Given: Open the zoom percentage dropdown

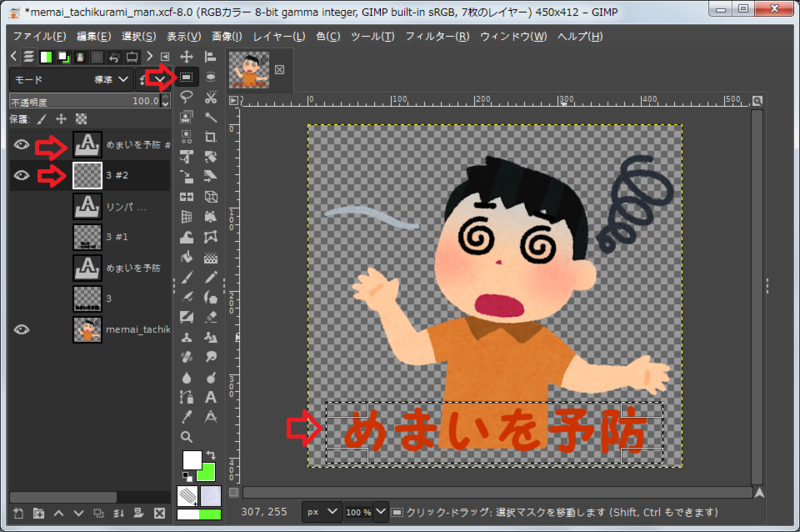Looking at the screenshot, I should click(x=381, y=511).
